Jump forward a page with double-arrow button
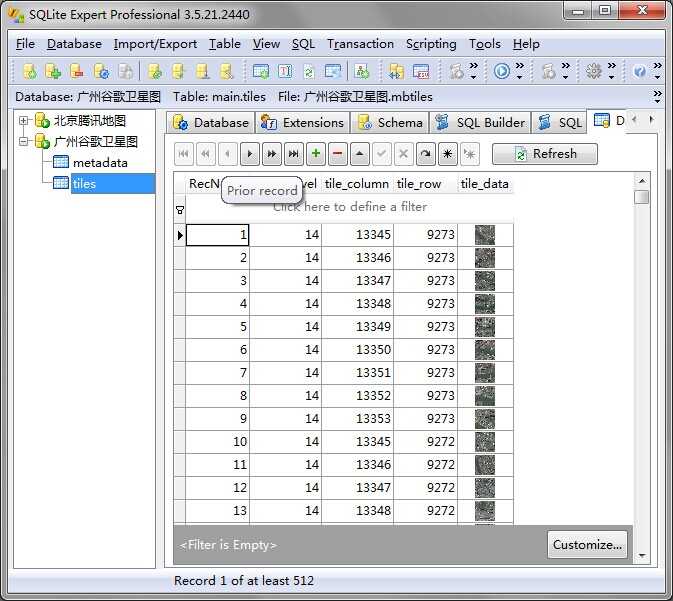The height and width of the screenshot is (601, 673). (272, 154)
